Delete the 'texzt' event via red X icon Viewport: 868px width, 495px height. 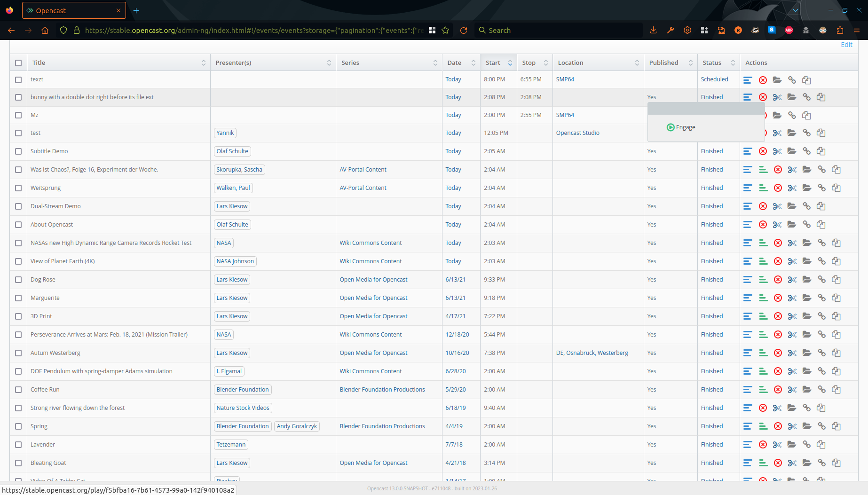point(763,79)
